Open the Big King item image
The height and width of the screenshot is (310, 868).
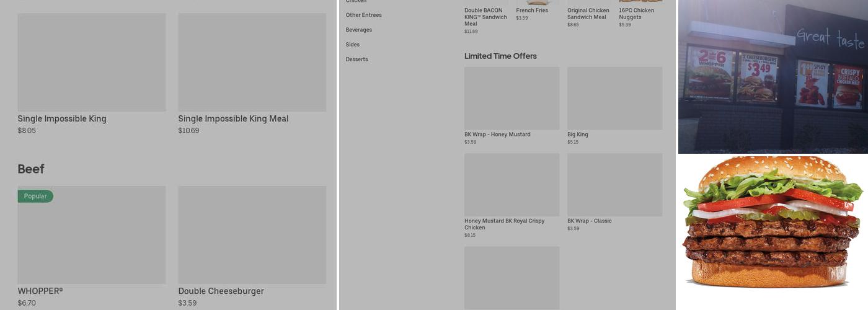[614, 98]
